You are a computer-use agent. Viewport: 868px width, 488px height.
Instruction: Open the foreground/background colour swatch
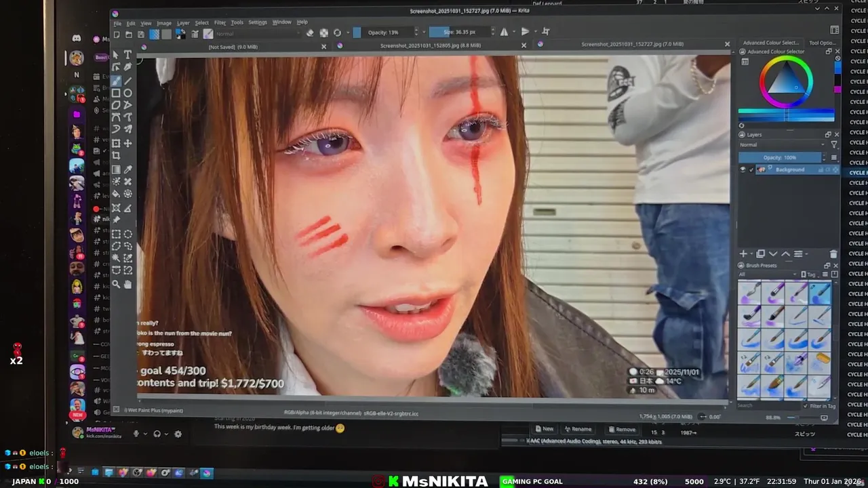181,34
